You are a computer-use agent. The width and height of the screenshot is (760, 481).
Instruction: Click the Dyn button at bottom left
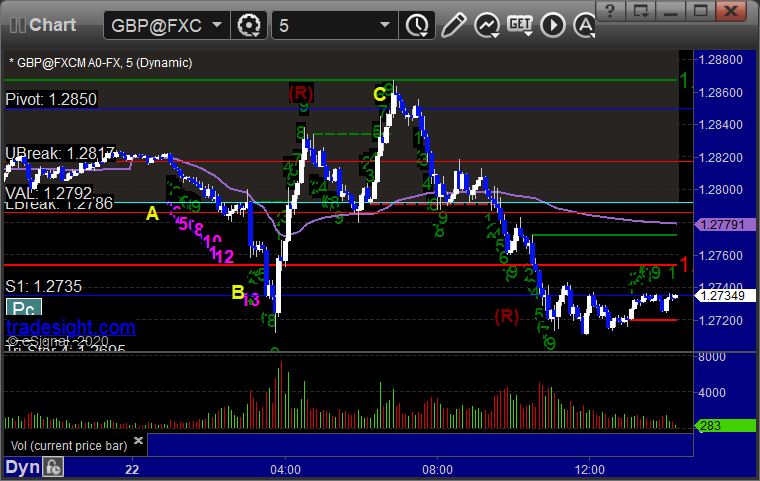click(22, 467)
